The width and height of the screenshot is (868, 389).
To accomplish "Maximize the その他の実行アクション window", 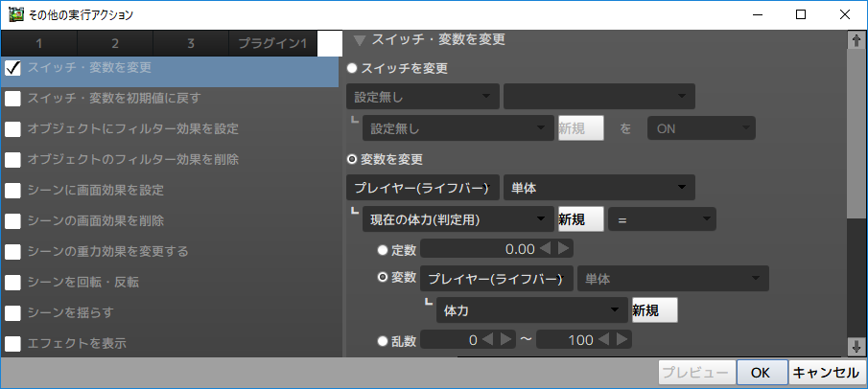I will click(x=801, y=15).
